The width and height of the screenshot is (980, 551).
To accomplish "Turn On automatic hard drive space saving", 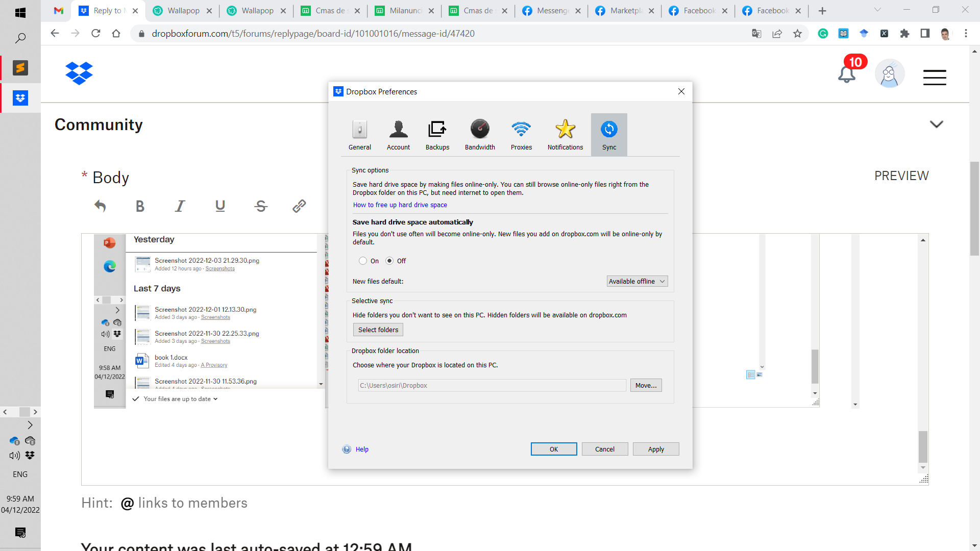I will coord(363,261).
